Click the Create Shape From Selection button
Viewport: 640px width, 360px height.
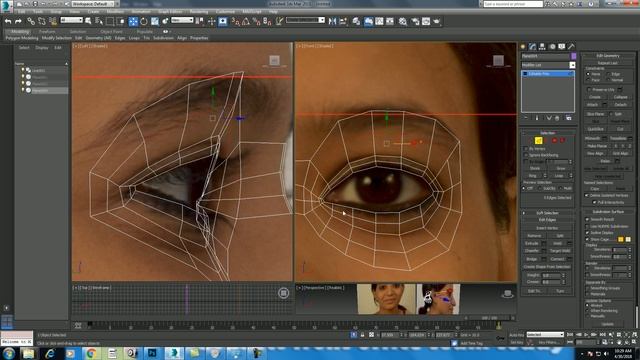click(x=547, y=267)
